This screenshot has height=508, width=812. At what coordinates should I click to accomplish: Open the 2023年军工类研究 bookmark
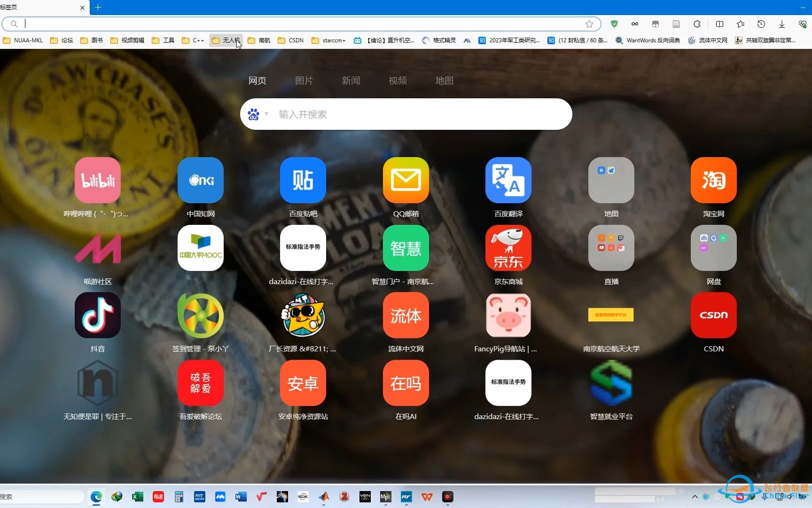pos(509,40)
